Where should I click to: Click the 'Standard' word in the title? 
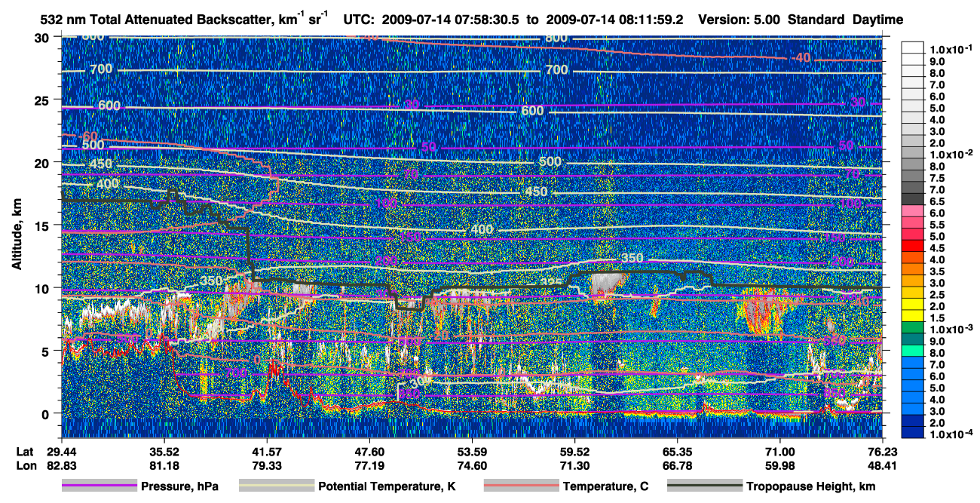[816, 20]
